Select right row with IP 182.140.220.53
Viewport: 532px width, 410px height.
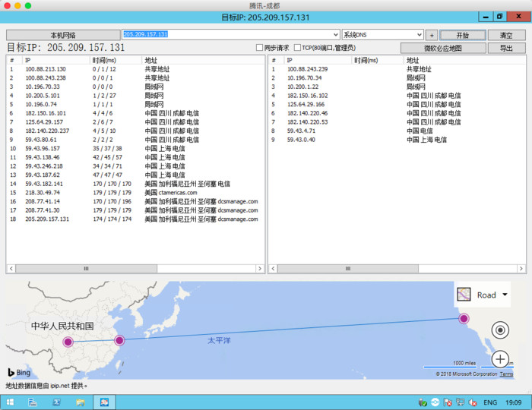(397, 122)
